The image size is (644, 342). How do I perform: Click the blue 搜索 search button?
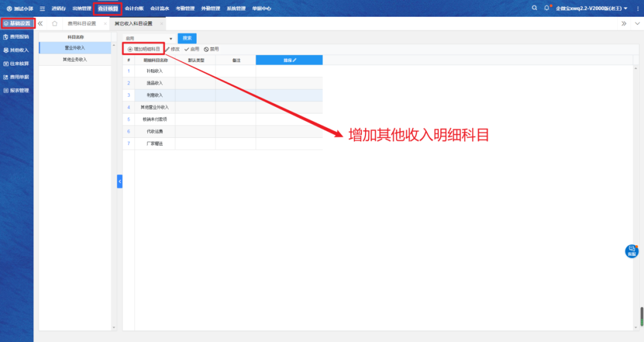coord(187,38)
